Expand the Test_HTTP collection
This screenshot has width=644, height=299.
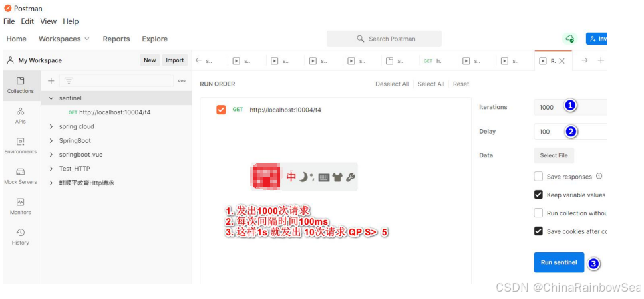click(x=51, y=169)
